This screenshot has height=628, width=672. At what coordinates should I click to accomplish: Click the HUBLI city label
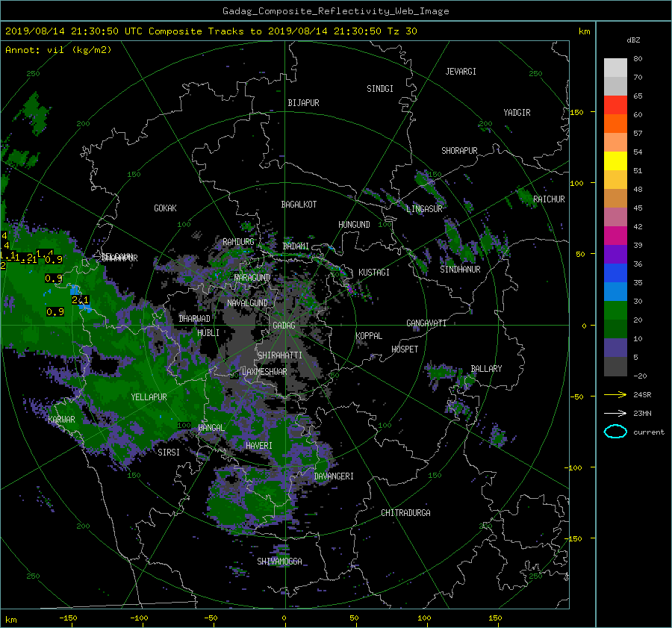click(208, 333)
